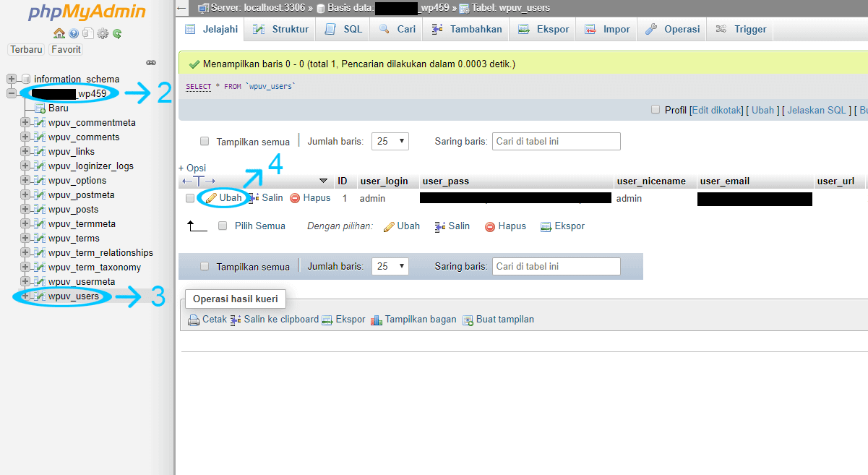The image size is (868, 475).
Task: Expand wpuv_terms tree node
Action: click(25, 238)
